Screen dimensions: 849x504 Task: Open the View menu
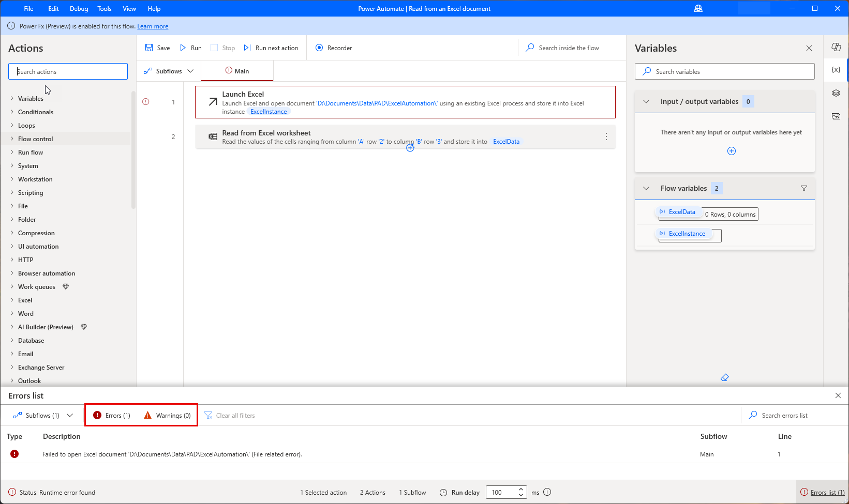pos(129,8)
